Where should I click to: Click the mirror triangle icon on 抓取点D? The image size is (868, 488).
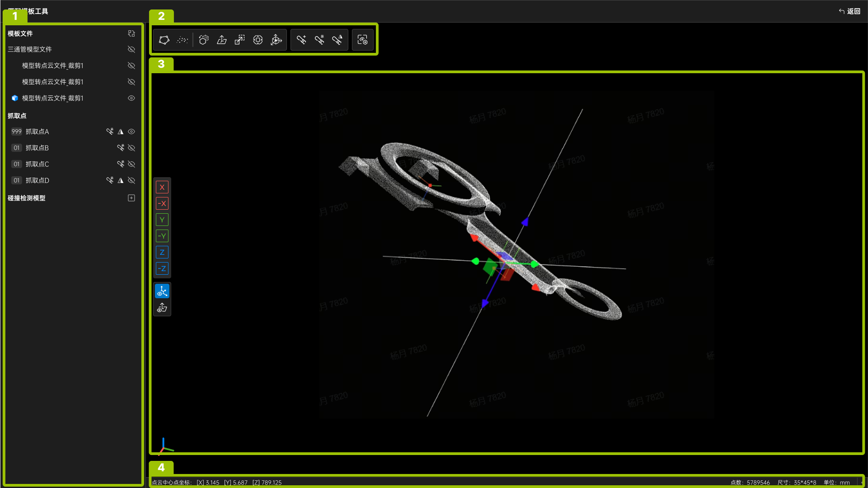click(121, 180)
